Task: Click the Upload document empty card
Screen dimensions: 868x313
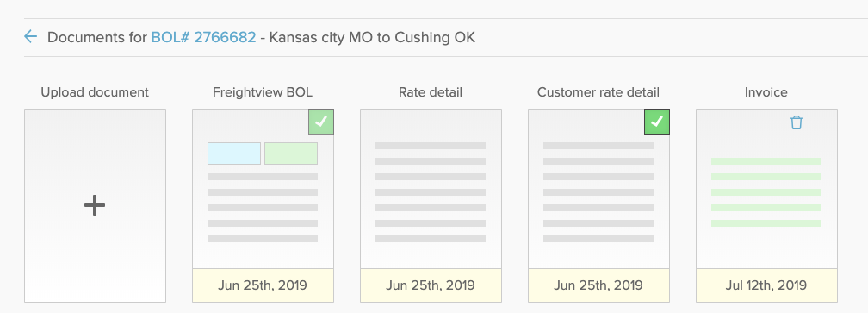Action: click(95, 205)
